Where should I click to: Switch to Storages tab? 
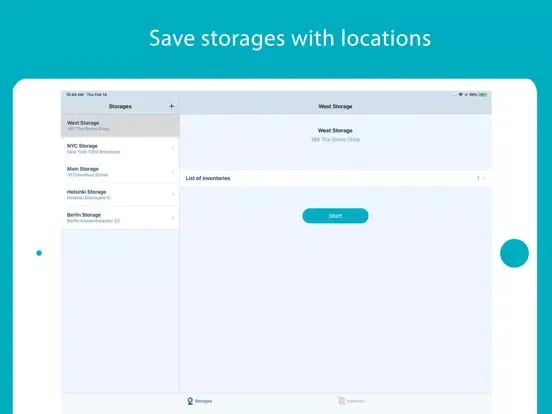click(200, 401)
